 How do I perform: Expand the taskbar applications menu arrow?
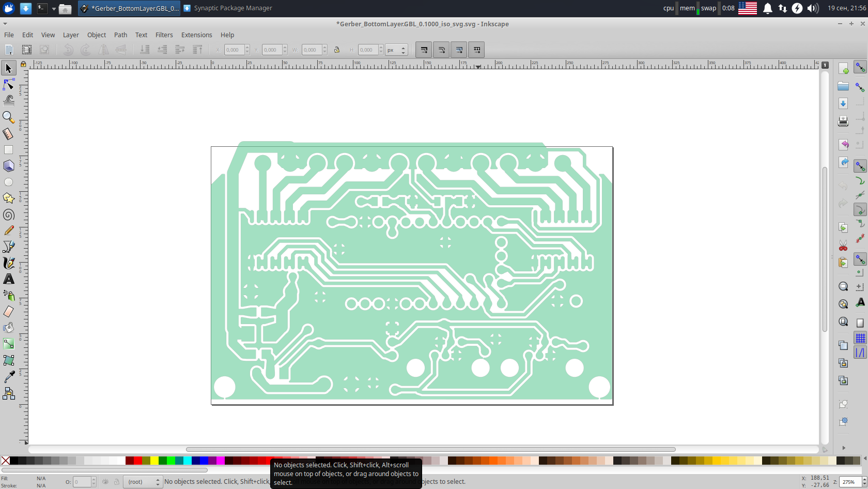54,8
